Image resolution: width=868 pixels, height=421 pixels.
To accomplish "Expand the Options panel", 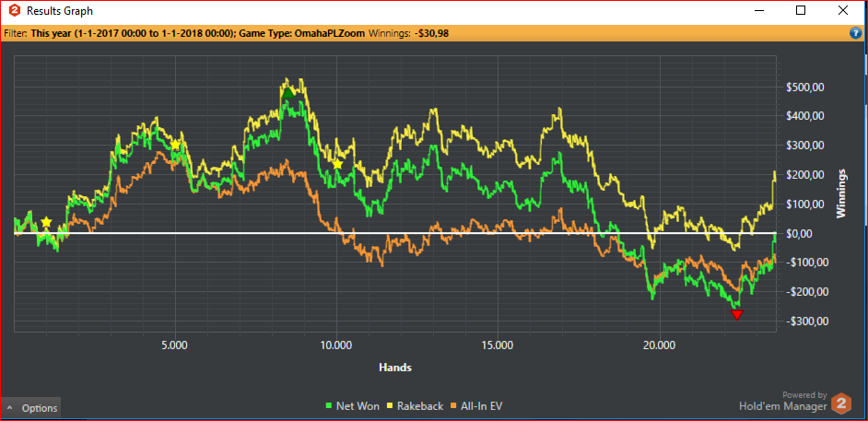I will tap(31, 408).
